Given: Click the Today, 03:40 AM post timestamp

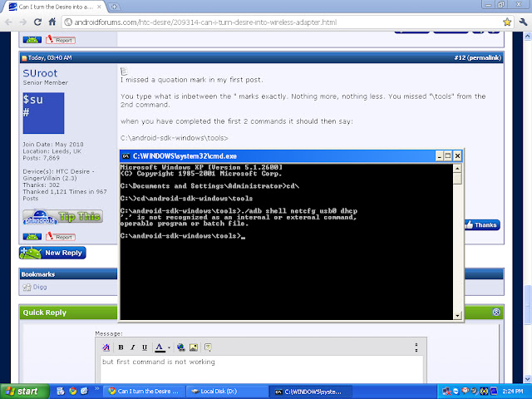Looking at the screenshot, I should (x=50, y=58).
